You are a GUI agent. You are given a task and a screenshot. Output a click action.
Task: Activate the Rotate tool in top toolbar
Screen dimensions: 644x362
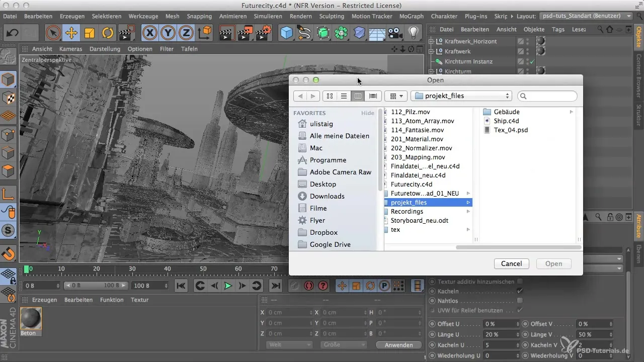pyautogui.click(x=107, y=33)
